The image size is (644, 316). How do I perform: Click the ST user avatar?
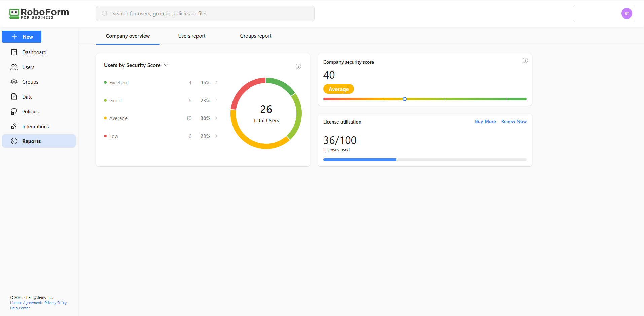pos(627,13)
